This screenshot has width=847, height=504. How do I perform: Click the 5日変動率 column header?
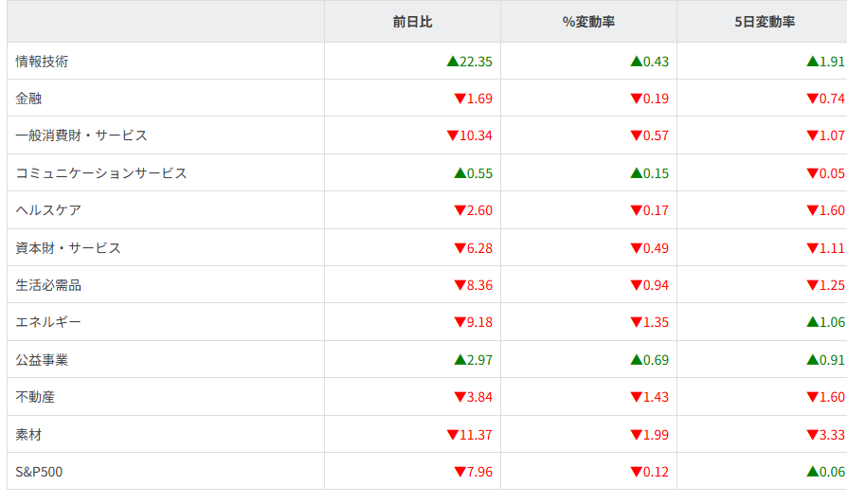tap(764, 22)
